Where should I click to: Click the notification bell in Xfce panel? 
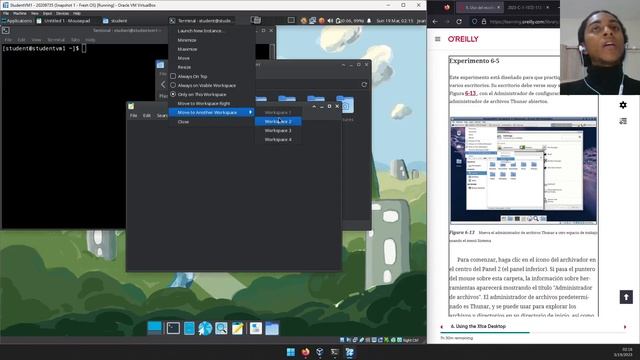coord(369,20)
